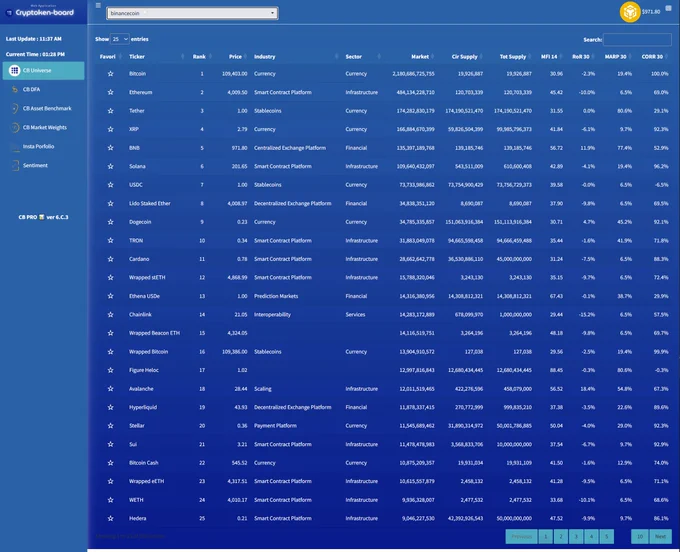
Task: Open the Show entries count dropdown
Action: [119, 39]
